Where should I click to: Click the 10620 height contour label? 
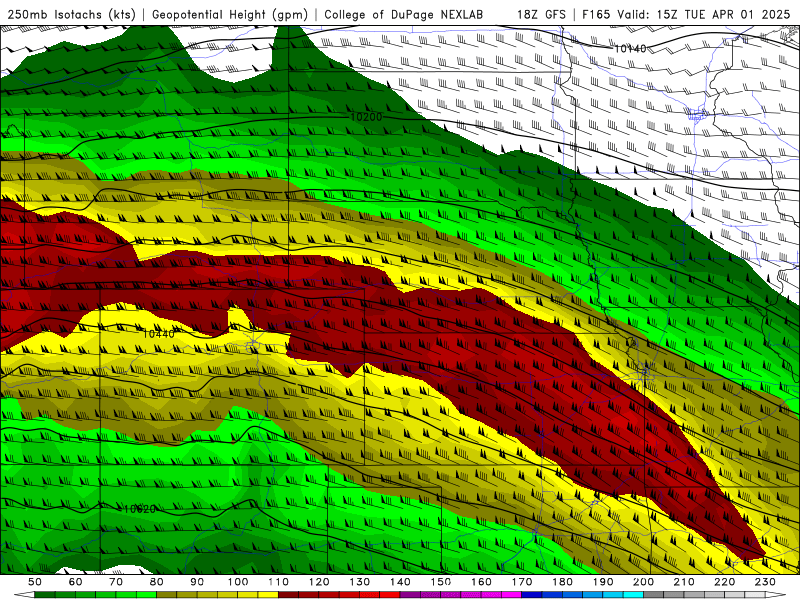coord(139,509)
